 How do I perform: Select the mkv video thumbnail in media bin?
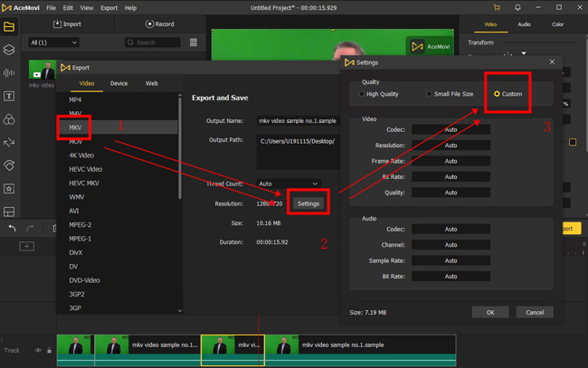43,70
